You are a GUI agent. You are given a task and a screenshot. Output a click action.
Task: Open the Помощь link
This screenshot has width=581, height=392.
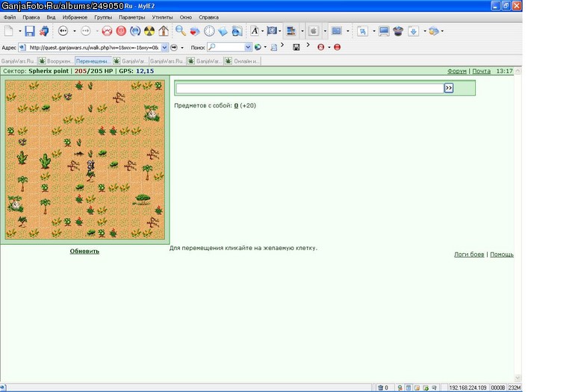point(502,255)
